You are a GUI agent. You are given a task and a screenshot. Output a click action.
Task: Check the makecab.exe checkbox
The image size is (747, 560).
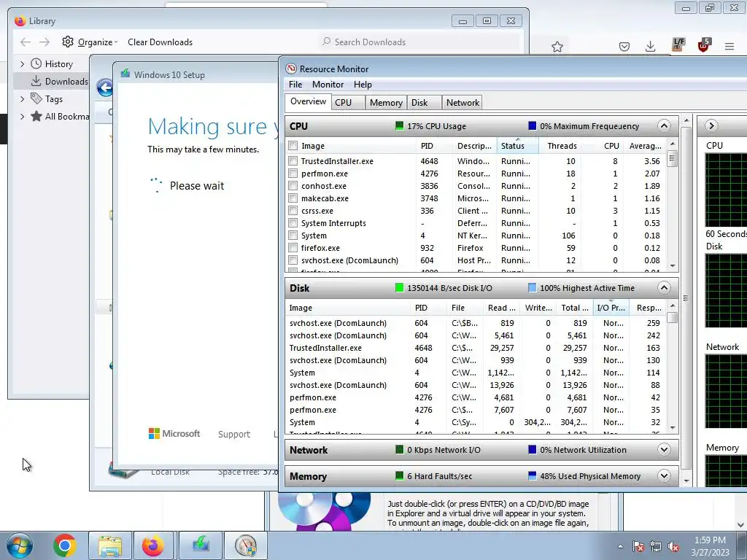(x=293, y=198)
